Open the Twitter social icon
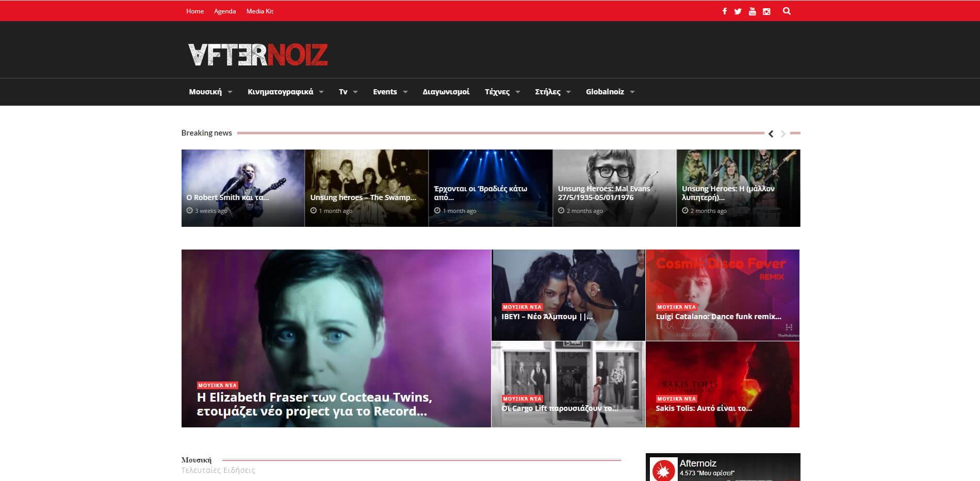Image resolution: width=980 pixels, height=481 pixels. point(738,11)
